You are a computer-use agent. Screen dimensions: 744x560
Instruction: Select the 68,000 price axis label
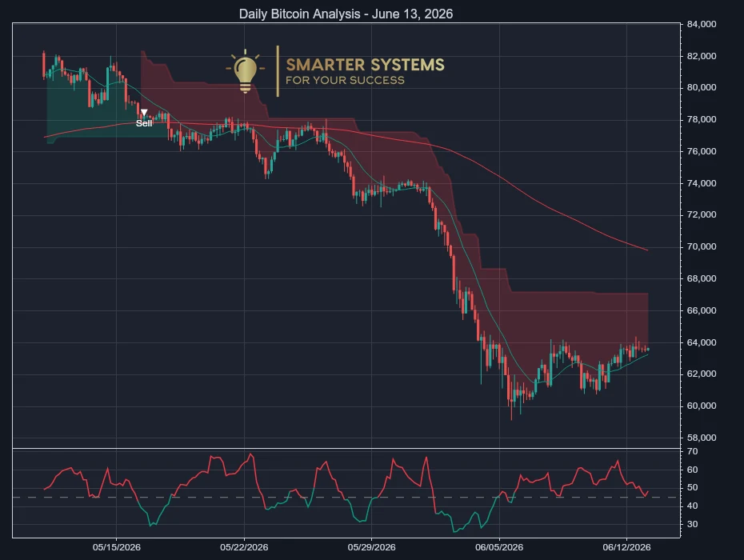(702, 278)
